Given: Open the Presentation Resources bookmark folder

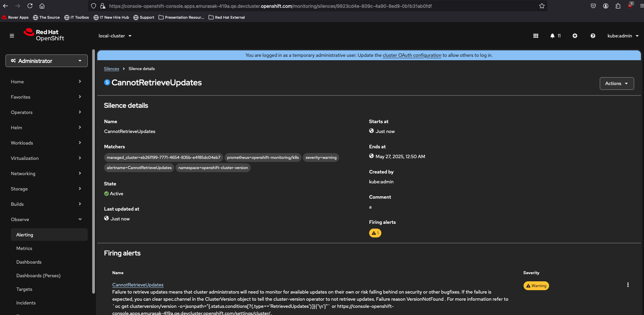Looking at the screenshot, I should (181, 17).
